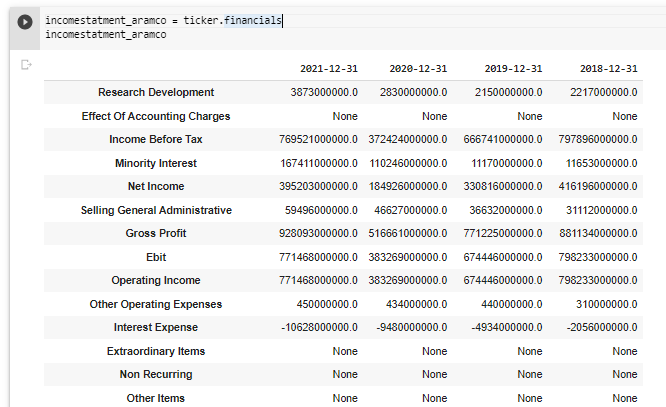Click the 'Non Recurring' row label
The width and height of the screenshot is (666, 407).
156,374
